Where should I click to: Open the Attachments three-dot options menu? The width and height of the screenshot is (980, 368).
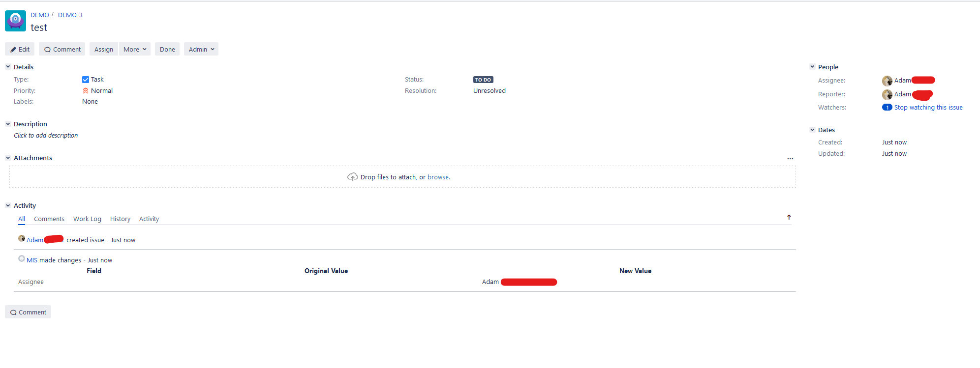pos(790,159)
